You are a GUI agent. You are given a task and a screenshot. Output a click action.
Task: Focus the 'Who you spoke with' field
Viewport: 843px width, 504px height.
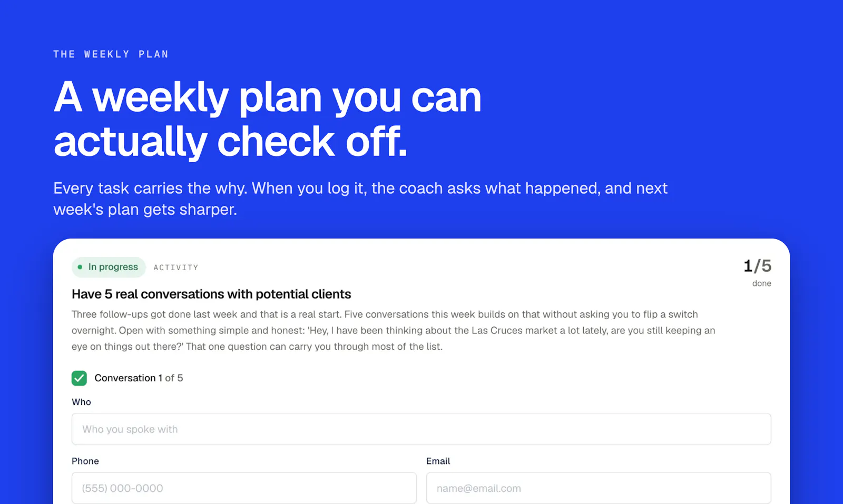[x=421, y=429]
